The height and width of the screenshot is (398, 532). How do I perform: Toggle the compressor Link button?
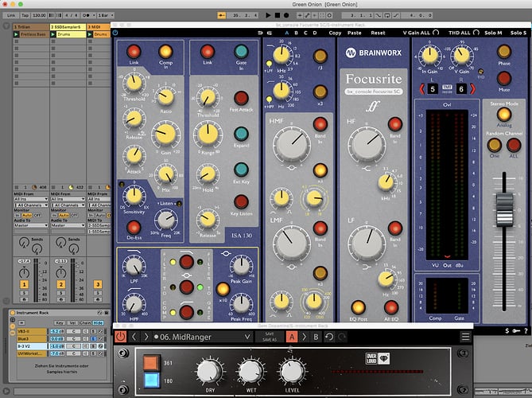point(134,51)
